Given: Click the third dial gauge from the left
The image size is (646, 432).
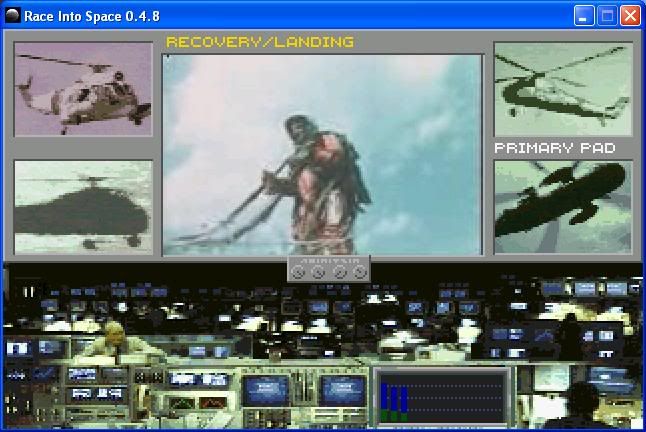Looking at the screenshot, I should (339, 272).
